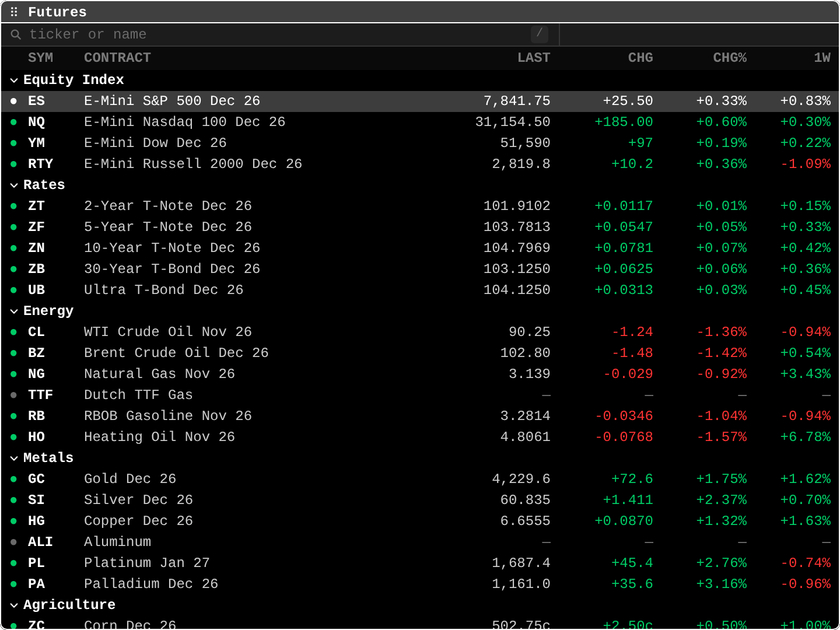Collapse the Equity Index group

click(x=14, y=80)
